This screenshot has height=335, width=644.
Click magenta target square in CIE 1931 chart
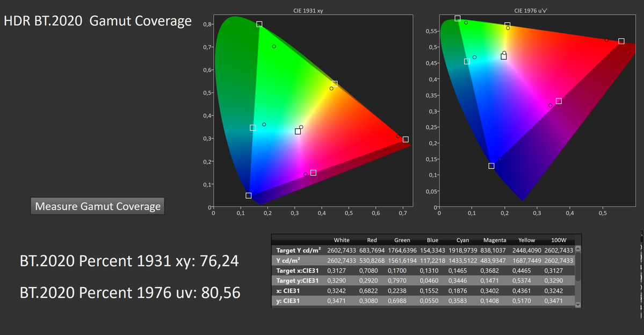pyautogui.click(x=313, y=173)
